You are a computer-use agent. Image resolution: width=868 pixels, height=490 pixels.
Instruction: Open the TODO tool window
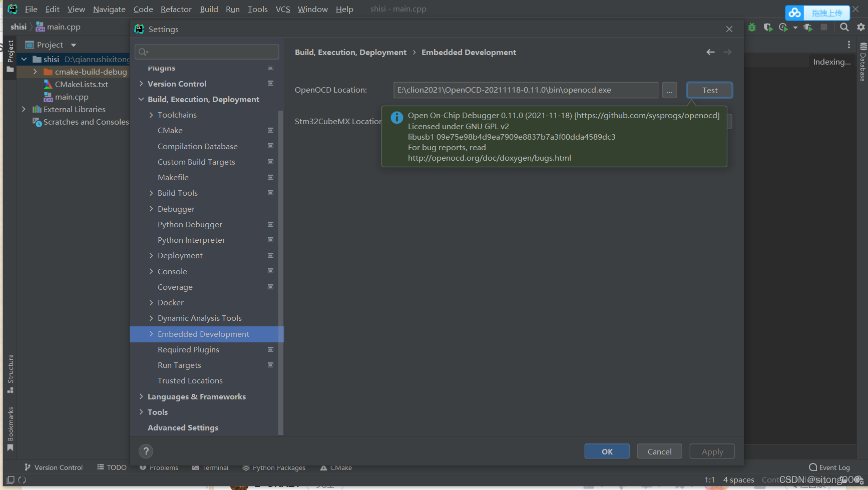click(x=112, y=467)
